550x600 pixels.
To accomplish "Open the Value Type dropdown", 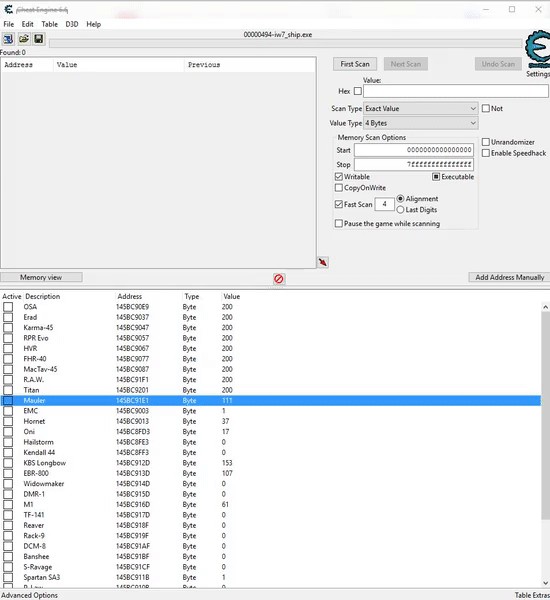I will [420, 123].
